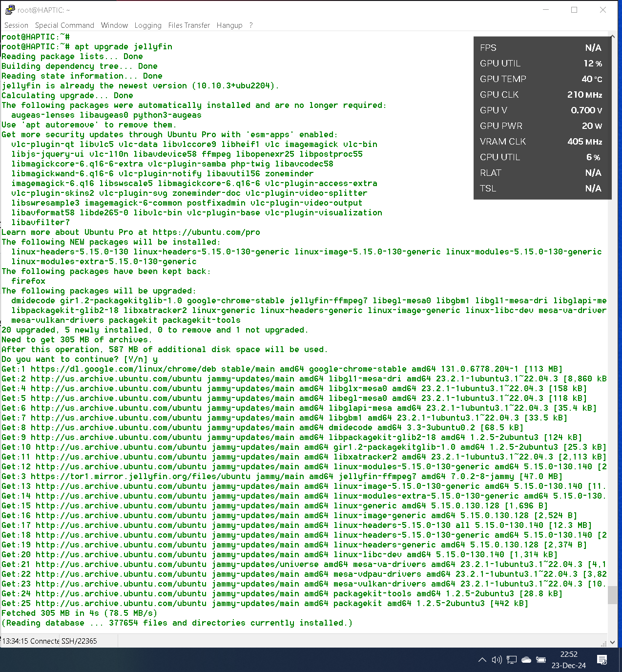Open the Session menu
Screen dimensions: 622x672
click(16, 25)
